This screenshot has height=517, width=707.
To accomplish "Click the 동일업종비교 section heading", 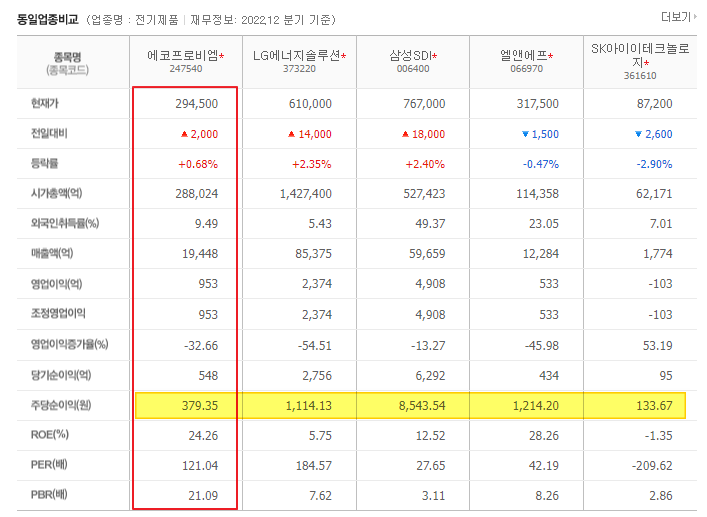I will [x=48, y=20].
